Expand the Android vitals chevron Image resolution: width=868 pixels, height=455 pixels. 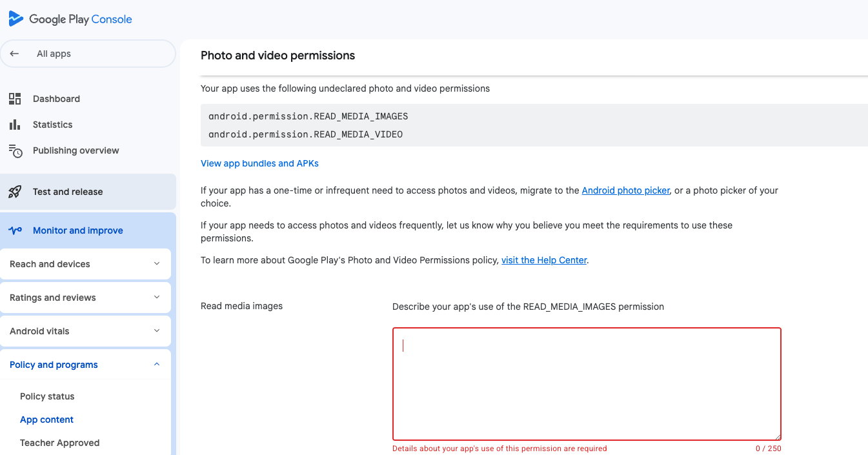coord(156,331)
